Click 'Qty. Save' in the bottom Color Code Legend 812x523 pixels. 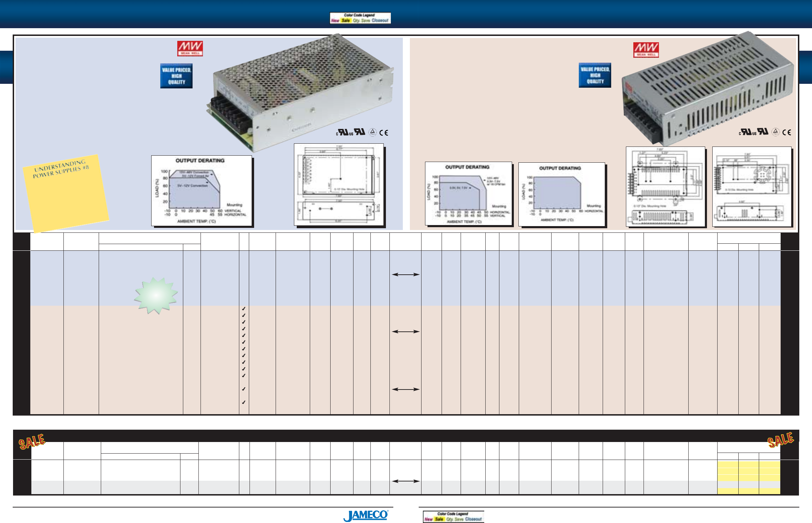click(455, 519)
